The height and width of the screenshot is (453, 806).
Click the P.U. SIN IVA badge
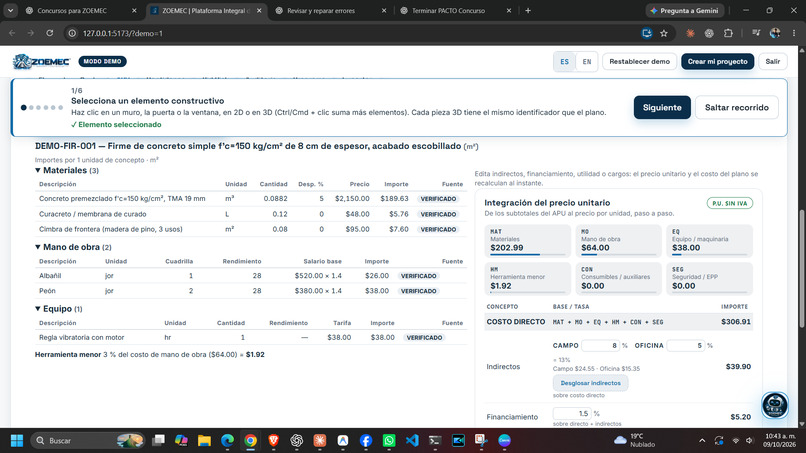point(729,203)
